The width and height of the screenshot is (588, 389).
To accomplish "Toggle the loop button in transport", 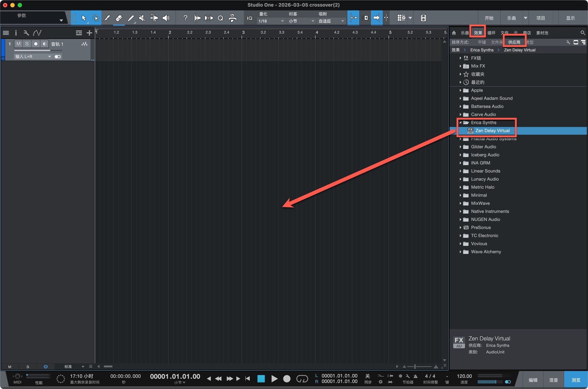I will click(302, 379).
